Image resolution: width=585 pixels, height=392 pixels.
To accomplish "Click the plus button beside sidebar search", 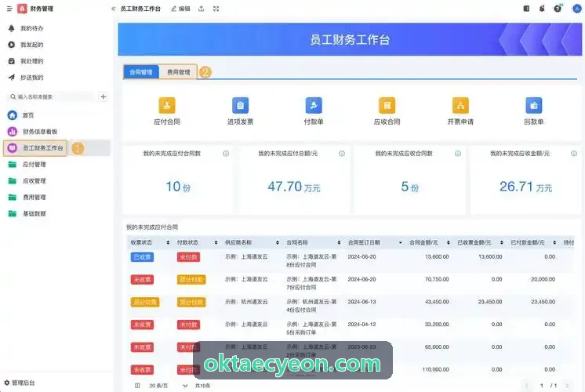I will [104, 96].
